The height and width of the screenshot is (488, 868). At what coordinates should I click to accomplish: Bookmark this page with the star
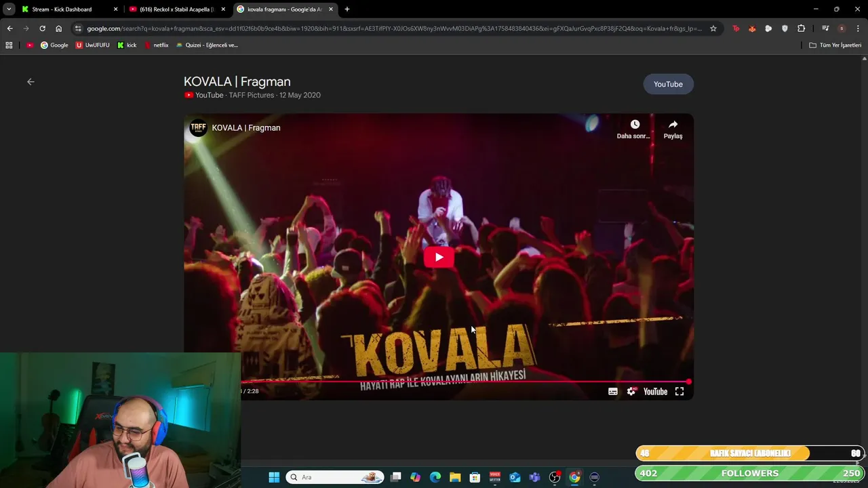[713, 28]
